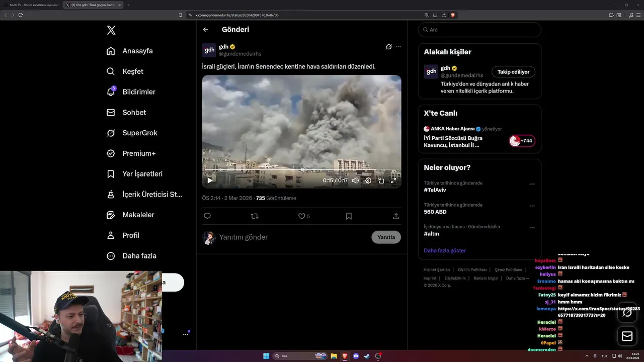The image size is (644, 362).
Task: Open Premium+ in the sidebar
Action: 131,153
